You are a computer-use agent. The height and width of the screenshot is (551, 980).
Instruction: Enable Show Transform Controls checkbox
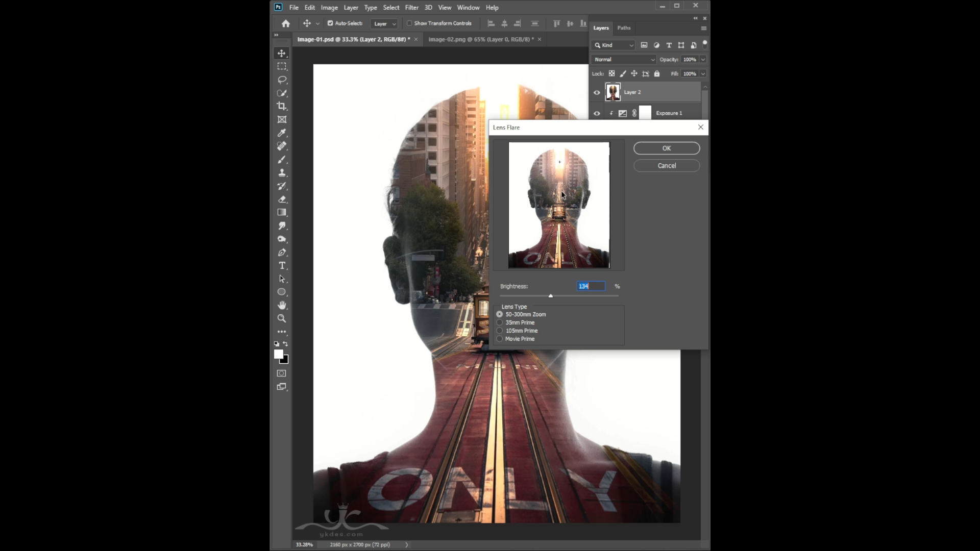pyautogui.click(x=409, y=23)
